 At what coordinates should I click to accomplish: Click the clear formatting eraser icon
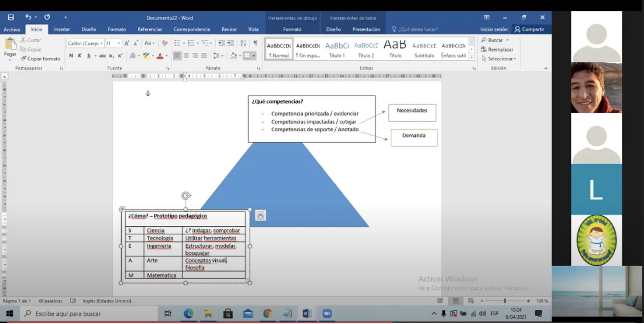click(165, 43)
